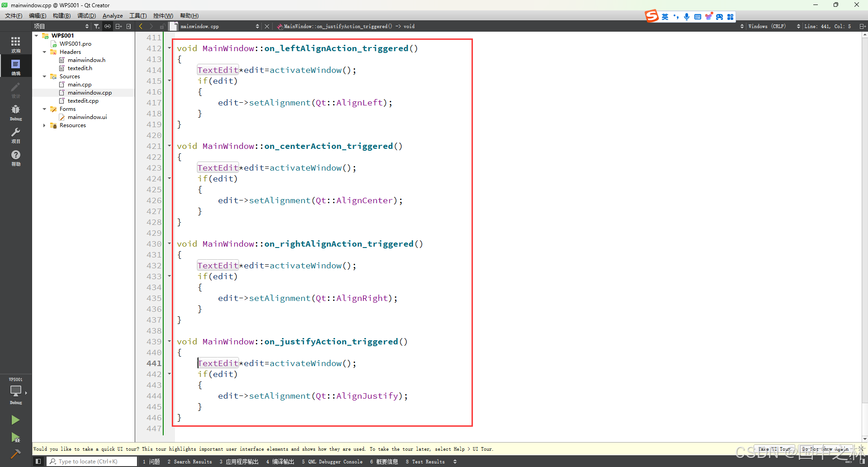868x467 pixels.
Task: Open Sogou game controller icon
Action: 719,17
